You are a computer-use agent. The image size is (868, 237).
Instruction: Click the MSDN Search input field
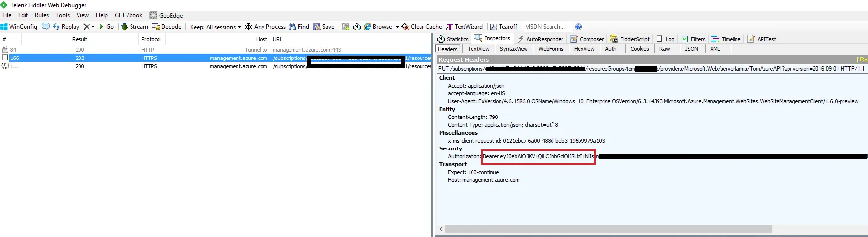click(546, 27)
